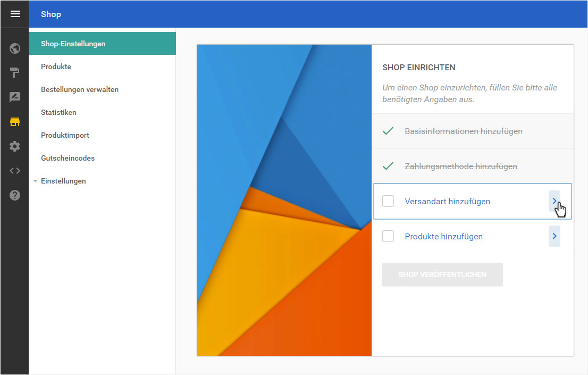The width and height of the screenshot is (588, 375).
Task: Click green checkmark beside Basisinformationen hinzufügen
Action: pos(388,131)
